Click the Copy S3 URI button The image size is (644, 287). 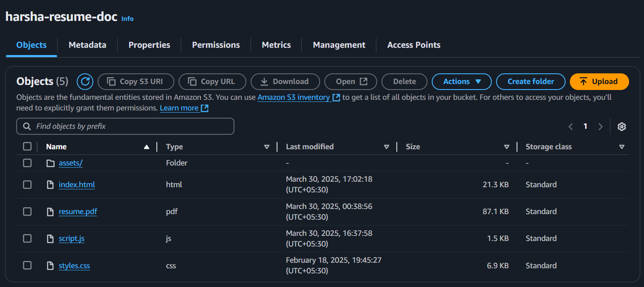(x=136, y=81)
